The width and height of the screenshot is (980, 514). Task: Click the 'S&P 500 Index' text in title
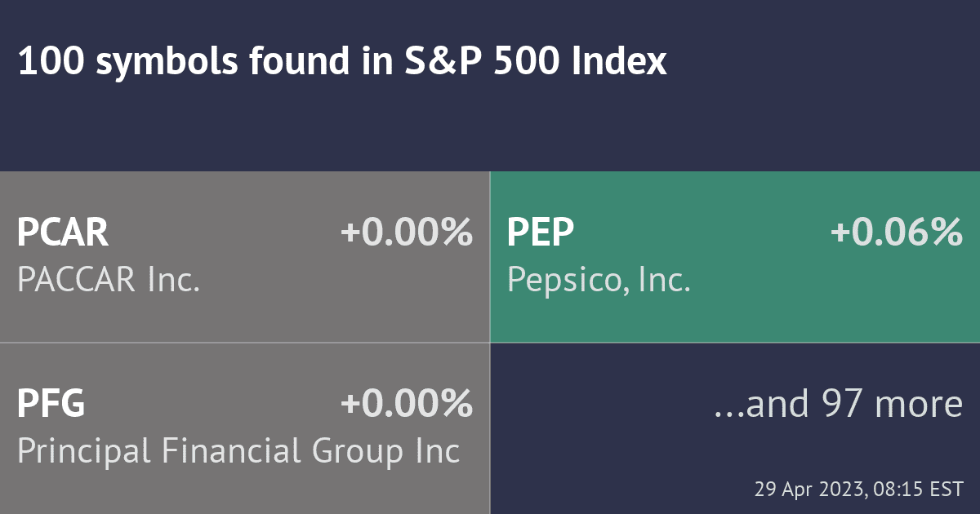click(x=536, y=62)
